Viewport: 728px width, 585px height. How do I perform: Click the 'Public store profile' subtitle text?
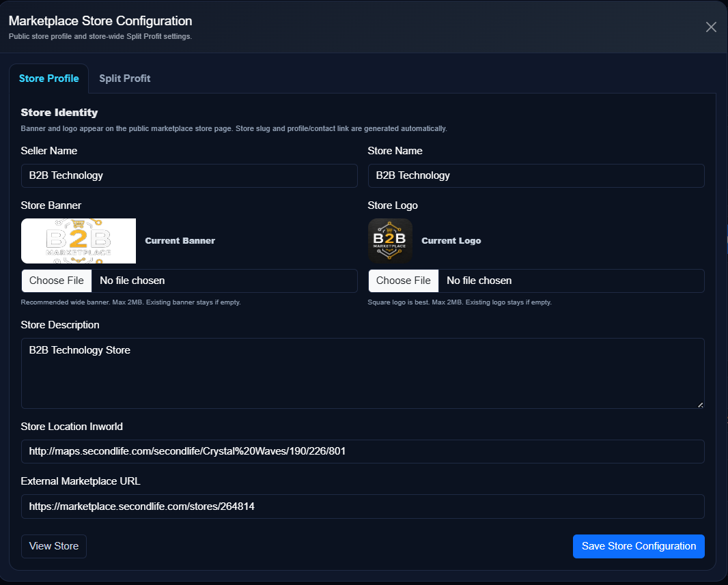pyautogui.click(x=100, y=37)
